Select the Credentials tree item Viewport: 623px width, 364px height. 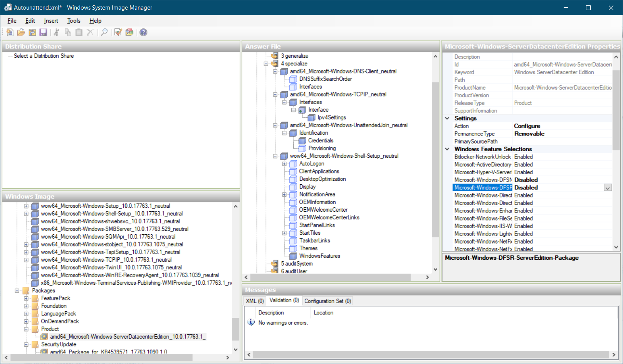pyautogui.click(x=321, y=140)
